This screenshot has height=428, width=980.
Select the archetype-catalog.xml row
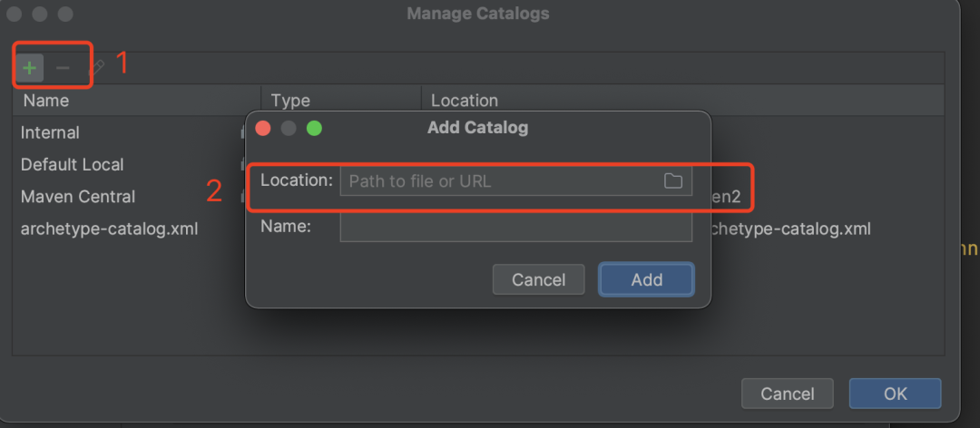click(x=109, y=229)
